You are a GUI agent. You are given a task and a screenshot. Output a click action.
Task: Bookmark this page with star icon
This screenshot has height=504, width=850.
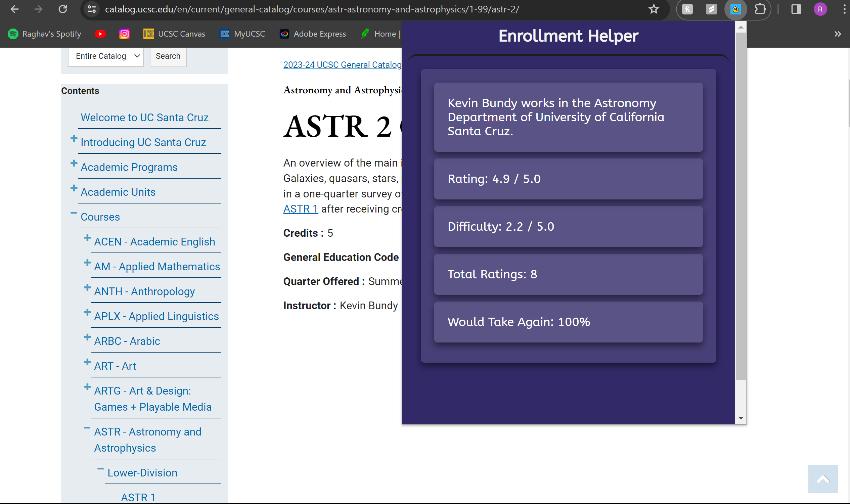coord(654,9)
